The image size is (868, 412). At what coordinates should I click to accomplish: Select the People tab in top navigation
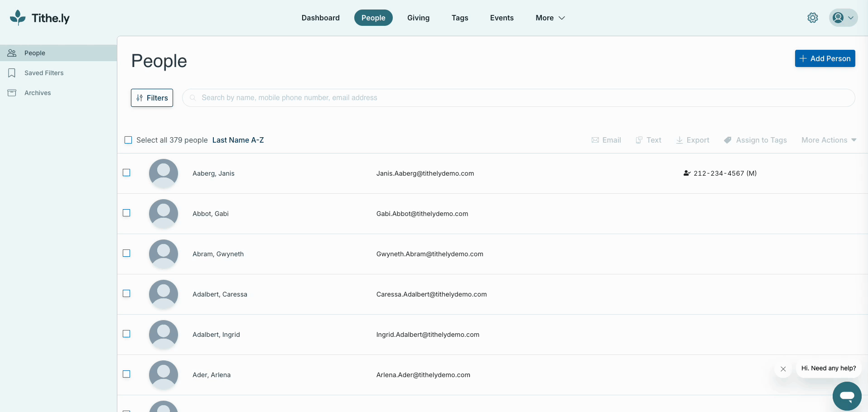pos(373,18)
